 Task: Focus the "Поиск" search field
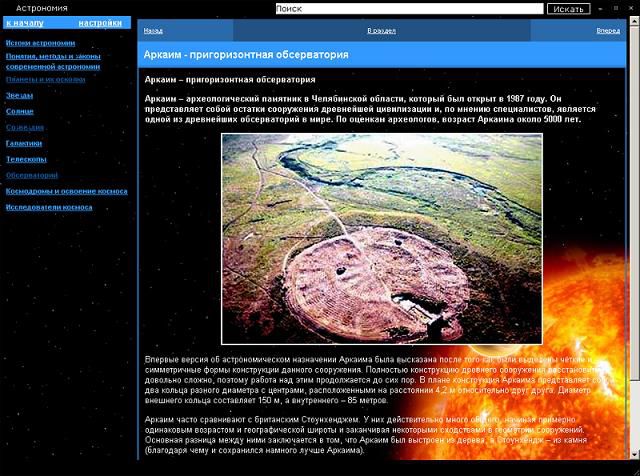(x=408, y=8)
